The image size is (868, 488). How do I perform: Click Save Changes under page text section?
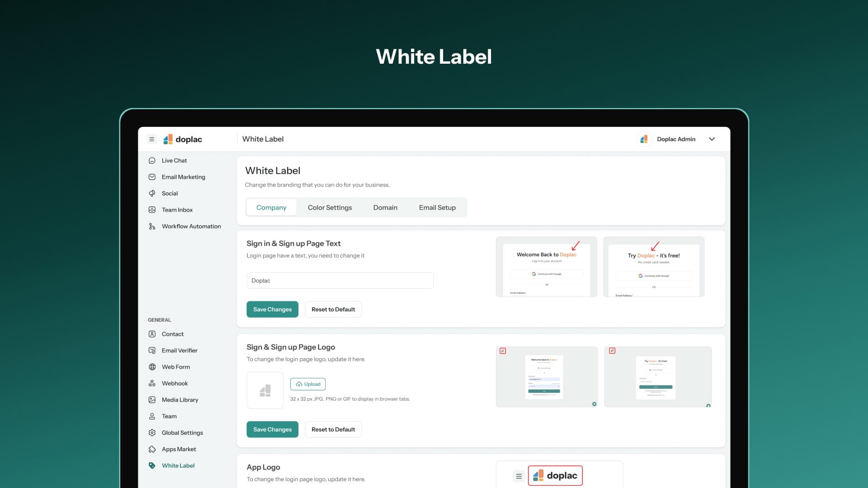pos(272,310)
